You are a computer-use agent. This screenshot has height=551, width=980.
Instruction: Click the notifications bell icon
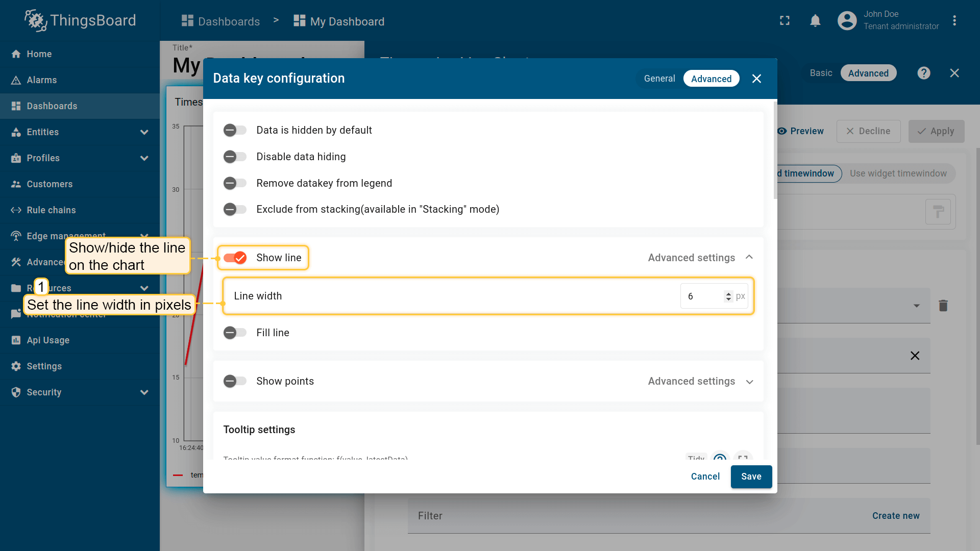tap(815, 21)
